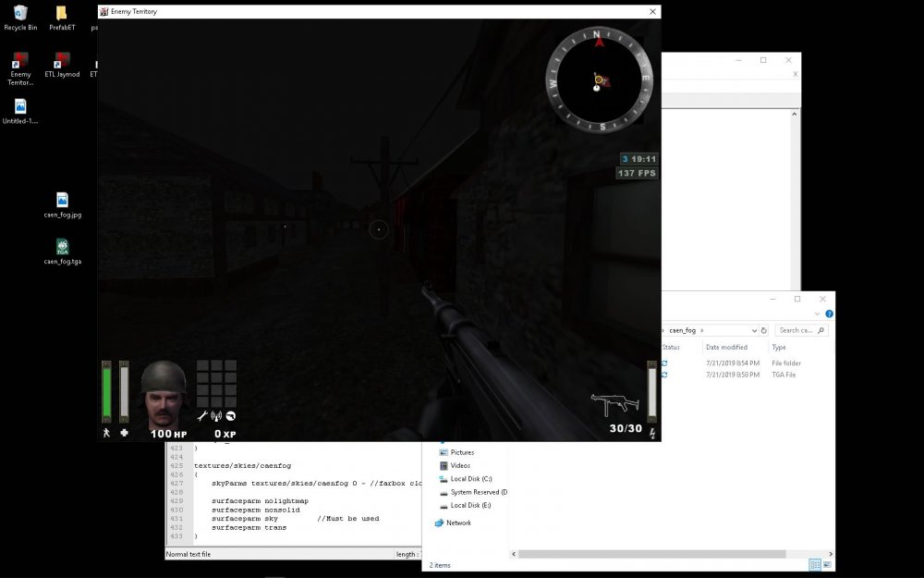Open the address bar history dropdown

pos(754,330)
